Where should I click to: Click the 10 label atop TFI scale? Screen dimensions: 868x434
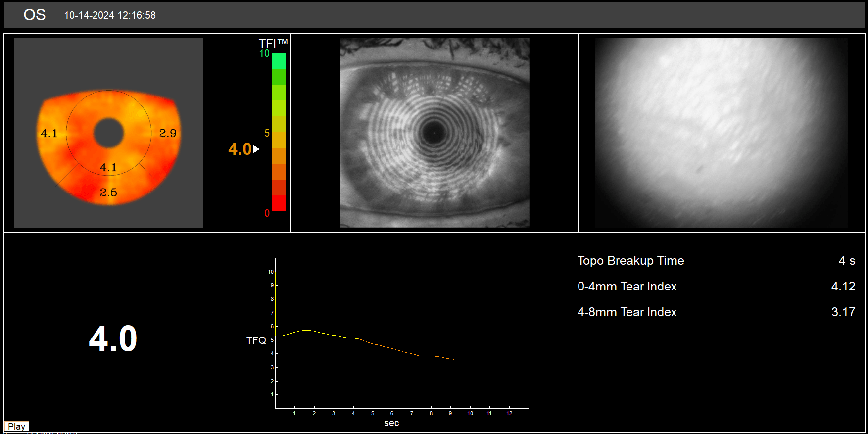tap(265, 53)
